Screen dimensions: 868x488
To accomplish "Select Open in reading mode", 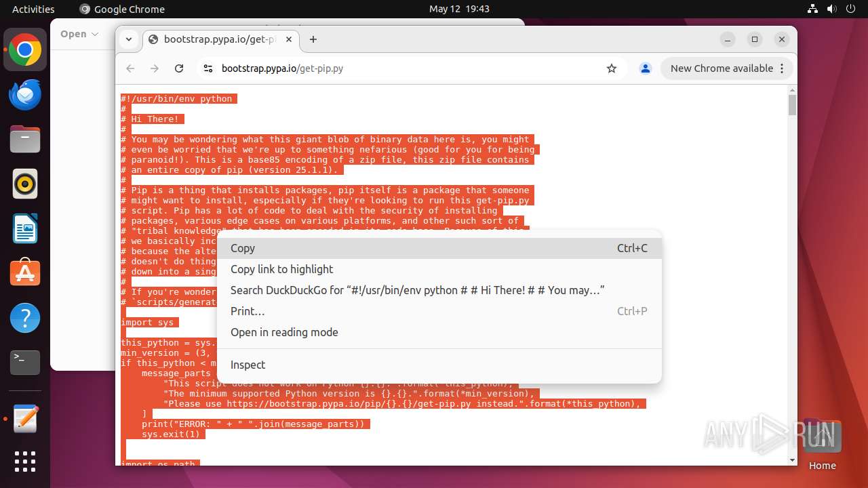I will (439, 332).
